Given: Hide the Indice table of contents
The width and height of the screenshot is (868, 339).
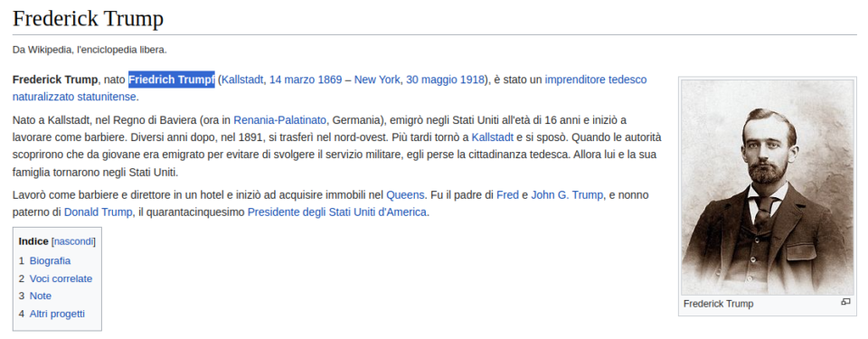Looking at the screenshot, I should point(73,241).
